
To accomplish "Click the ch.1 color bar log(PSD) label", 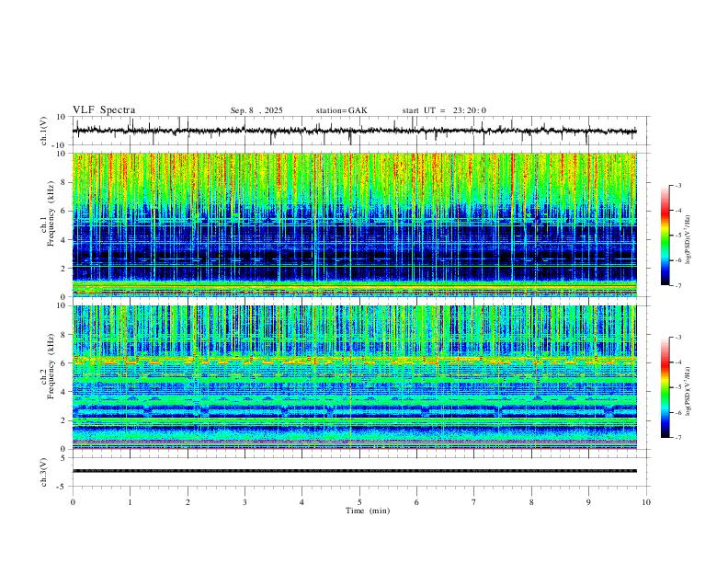I will [688, 240].
